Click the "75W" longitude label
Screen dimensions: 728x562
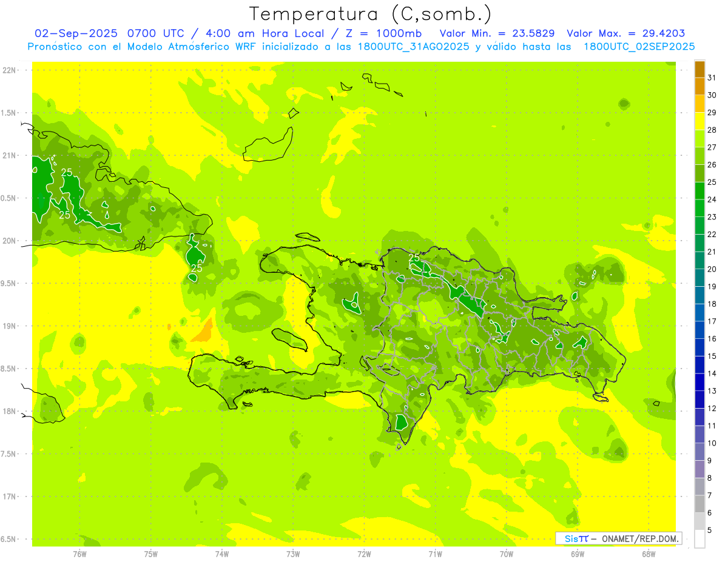click(x=151, y=554)
